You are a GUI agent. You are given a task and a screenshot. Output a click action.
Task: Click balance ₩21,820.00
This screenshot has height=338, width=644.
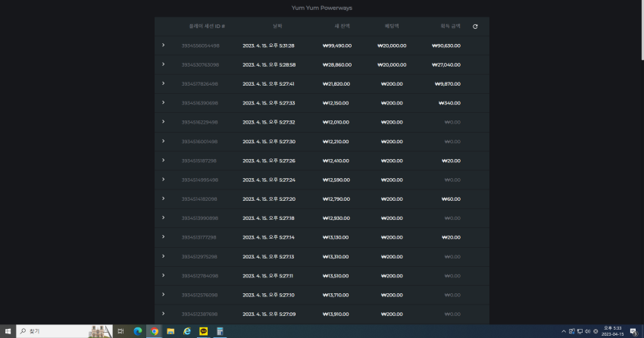pyautogui.click(x=336, y=84)
